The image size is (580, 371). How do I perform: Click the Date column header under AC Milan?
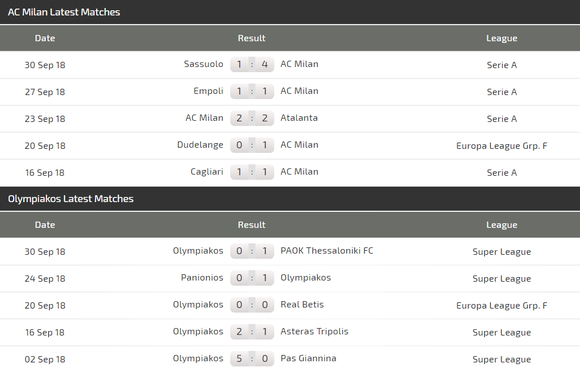pyautogui.click(x=45, y=38)
